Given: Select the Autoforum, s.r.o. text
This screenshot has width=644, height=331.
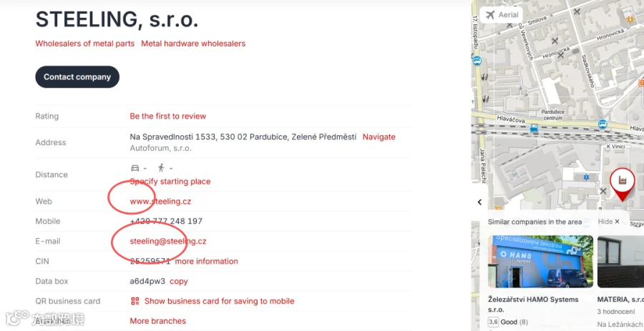Looking at the screenshot, I should [x=160, y=148].
